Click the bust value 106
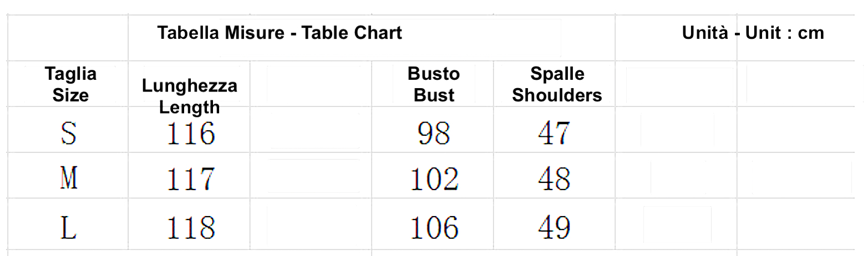Image resolution: width=868 pixels, height=256 pixels. 434,228
